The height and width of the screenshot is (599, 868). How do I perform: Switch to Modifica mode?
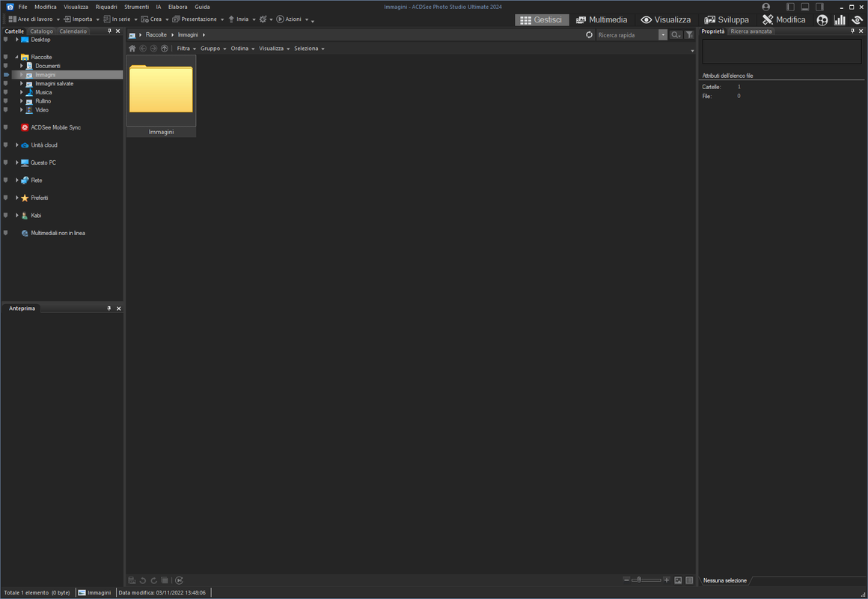click(x=784, y=20)
